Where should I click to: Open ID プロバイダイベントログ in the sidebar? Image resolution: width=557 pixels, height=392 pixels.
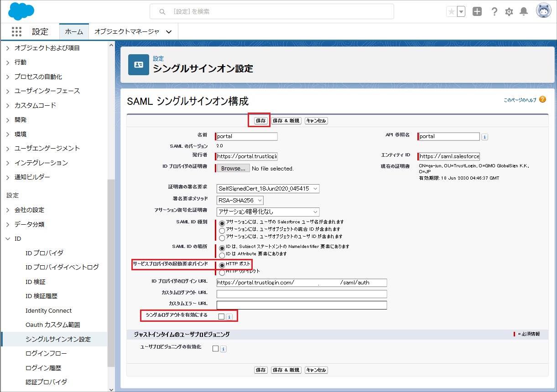click(x=62, y=267)
